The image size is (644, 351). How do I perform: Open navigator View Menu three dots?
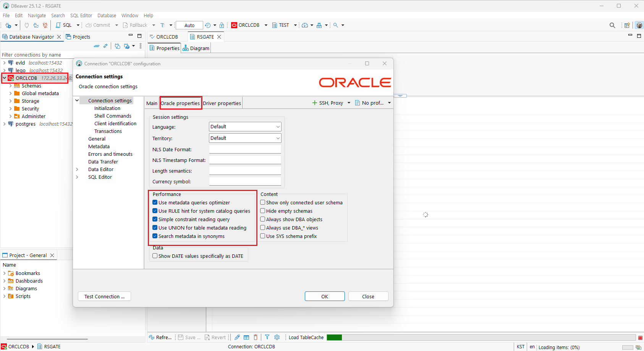tap(141, 46)
